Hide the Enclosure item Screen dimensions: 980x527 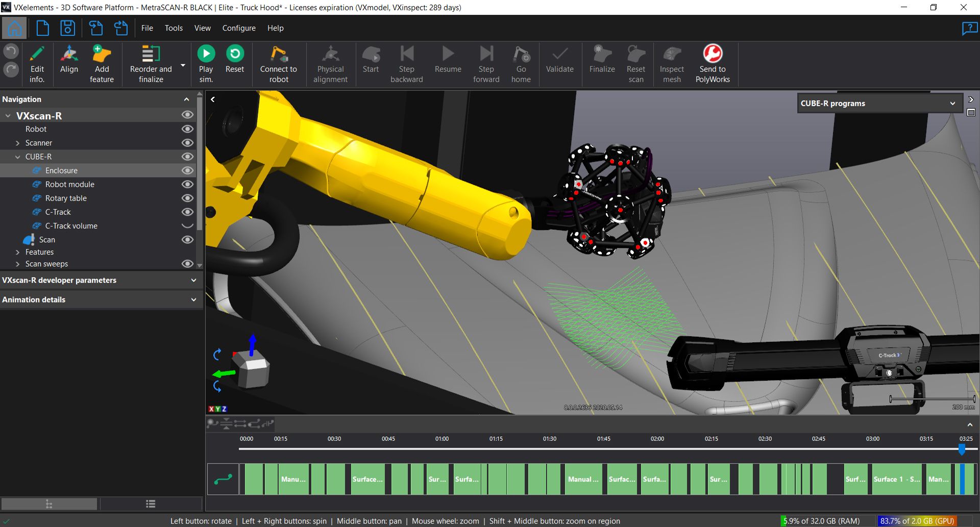coord(187,170)
